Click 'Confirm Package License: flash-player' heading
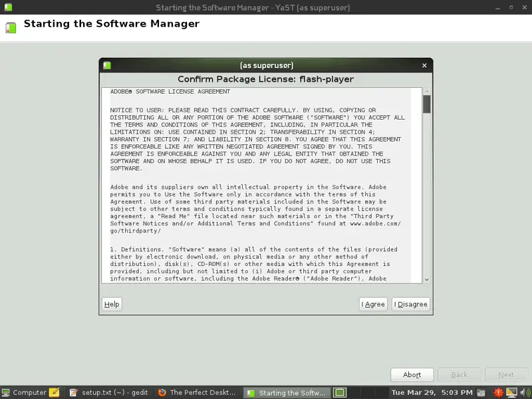 tap(265, 79)
